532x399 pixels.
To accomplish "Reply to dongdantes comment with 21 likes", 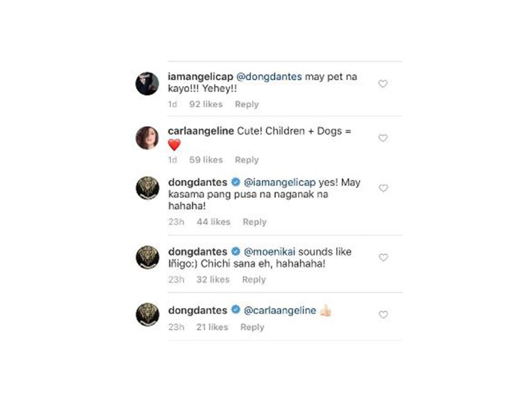I will click(x=252, y=327).
